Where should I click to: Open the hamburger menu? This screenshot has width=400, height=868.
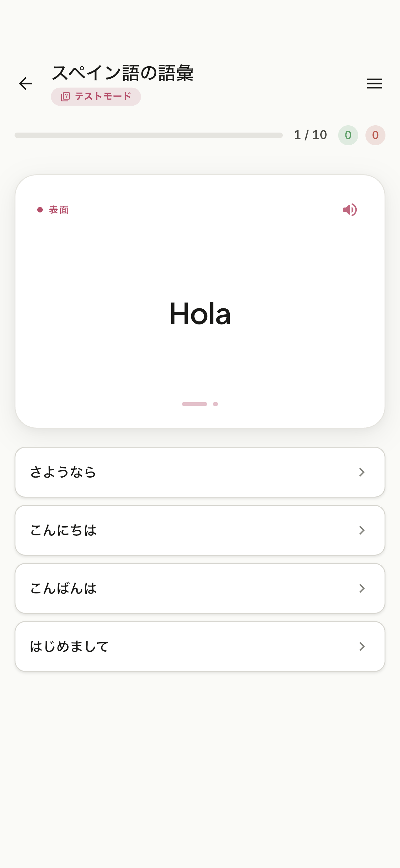tap(374, 83)
